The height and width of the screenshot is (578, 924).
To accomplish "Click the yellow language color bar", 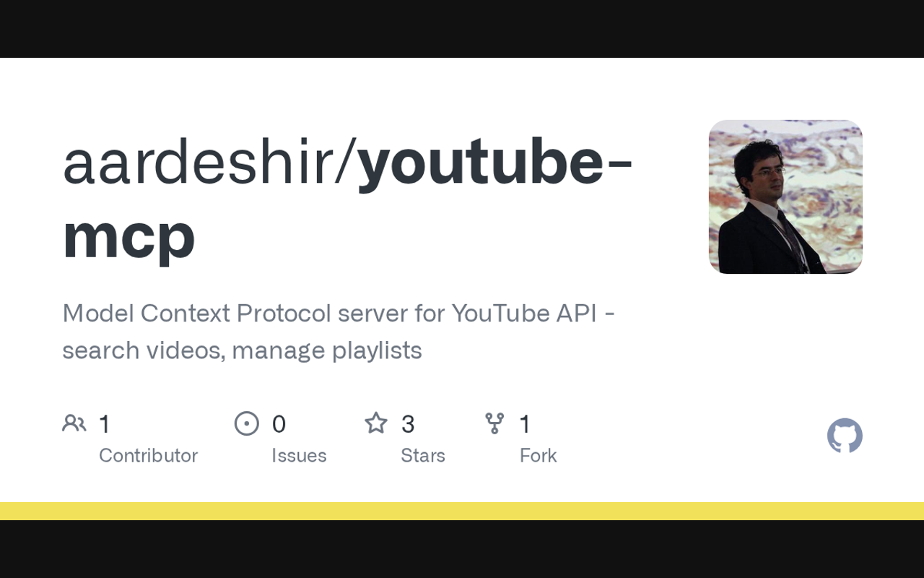I will (462, 511).
